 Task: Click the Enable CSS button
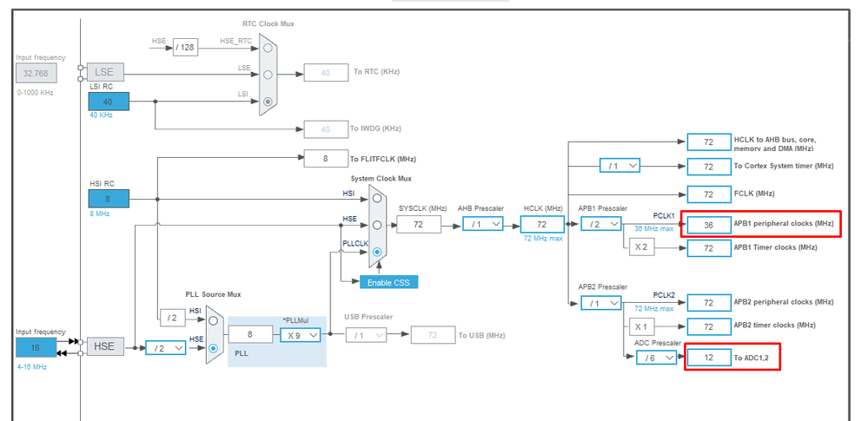tap(388, 282)
